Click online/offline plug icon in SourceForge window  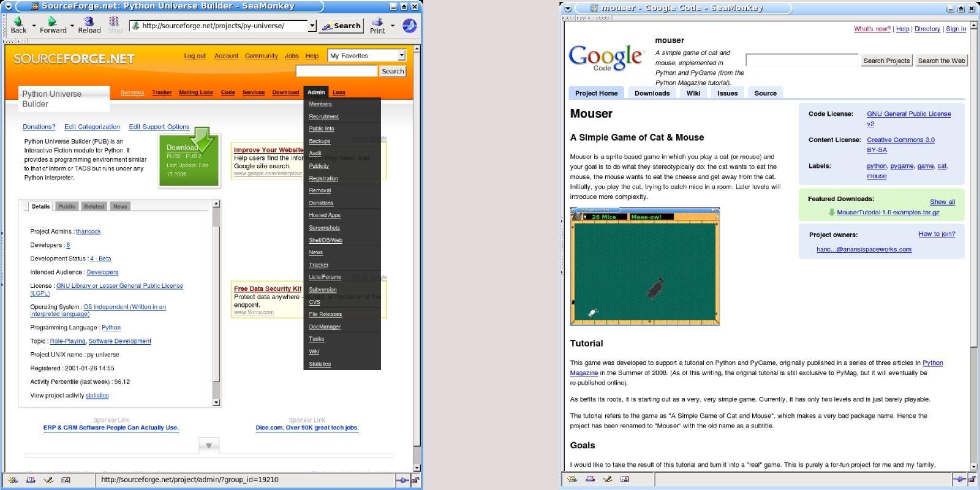click(402, 480)
